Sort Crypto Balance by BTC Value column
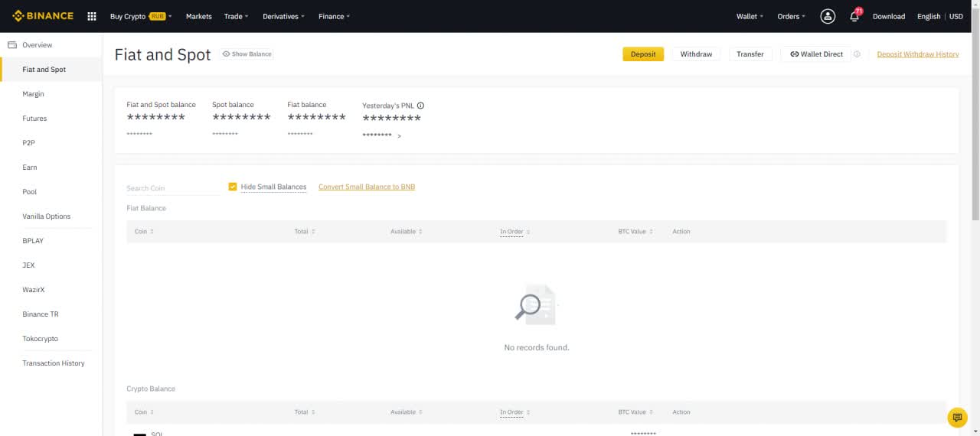The height and width of the screenshot is (436, 980). point(635,412)
